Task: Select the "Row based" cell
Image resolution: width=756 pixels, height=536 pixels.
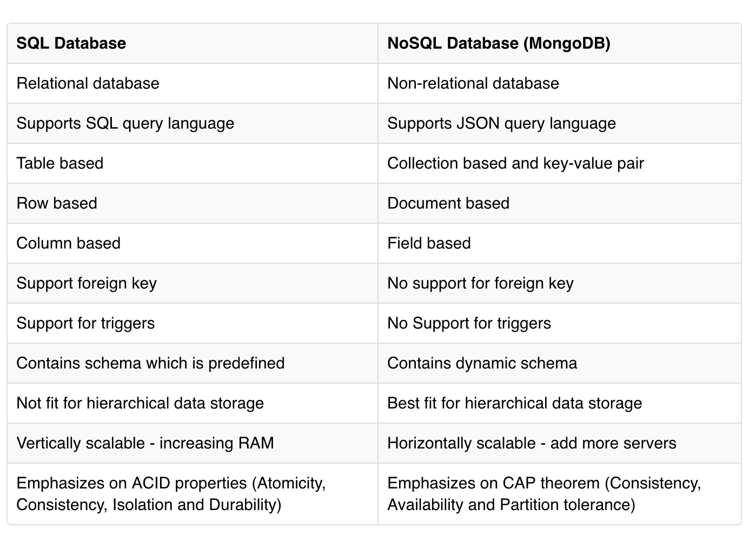Action: pos(57,203)
